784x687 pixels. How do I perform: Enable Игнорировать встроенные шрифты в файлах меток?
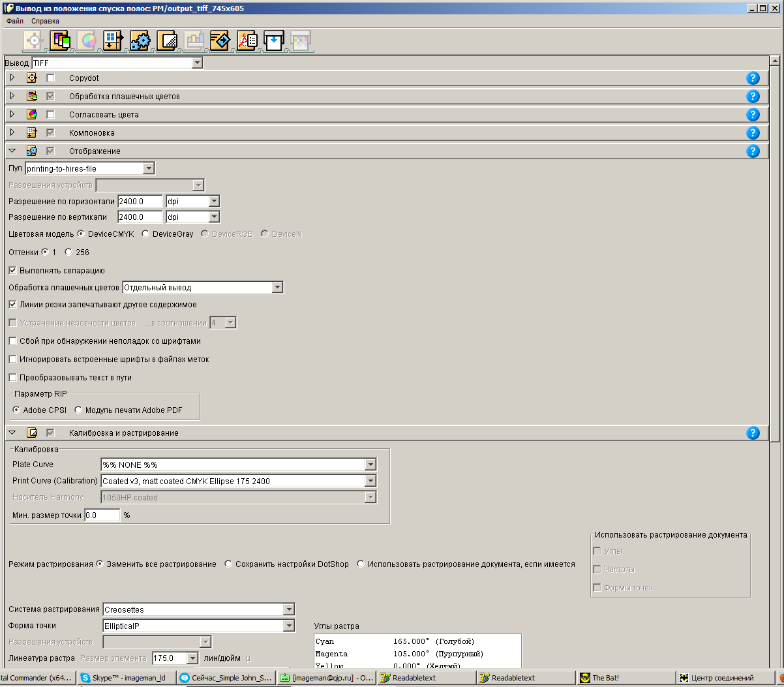coord(13,359)
